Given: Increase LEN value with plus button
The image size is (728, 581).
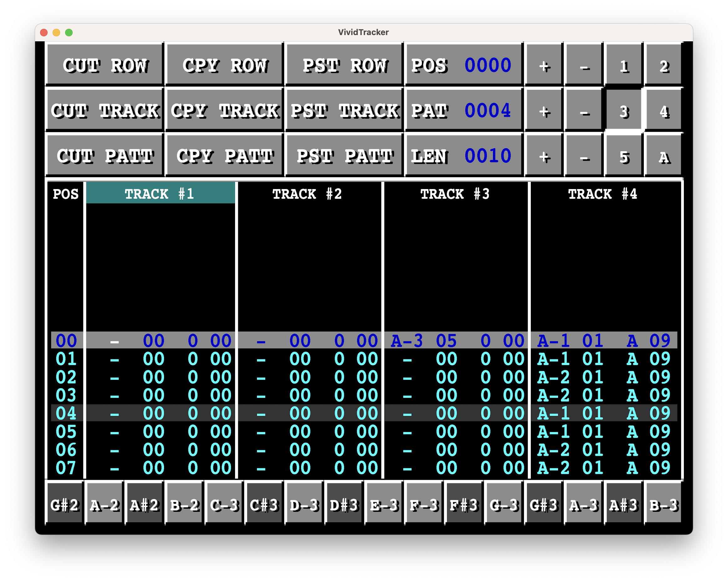Looking at the screenshot, I should tap(544, 156).
